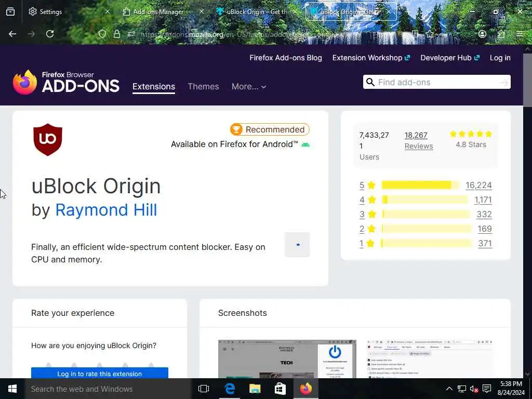Open extensions puzzle icon in toolbar

coord(501,34)
